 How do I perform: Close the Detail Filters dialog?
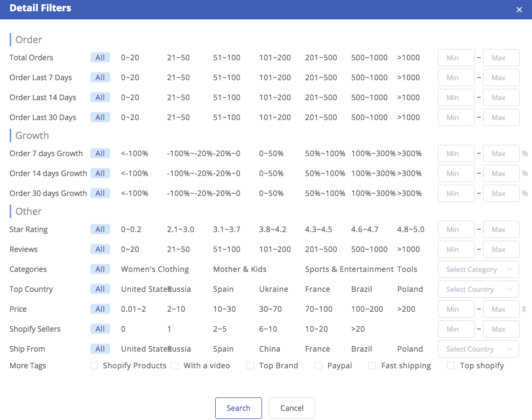[519, 10]
